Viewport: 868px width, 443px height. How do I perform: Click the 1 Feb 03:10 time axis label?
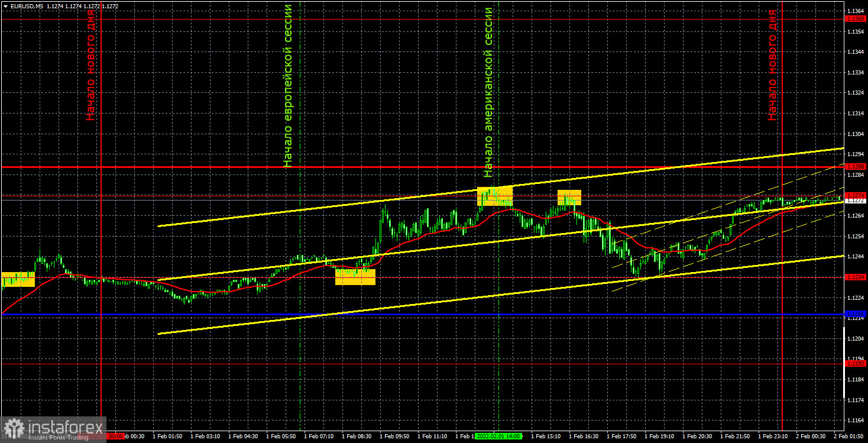pyautogui.click(x=205, y=436)
